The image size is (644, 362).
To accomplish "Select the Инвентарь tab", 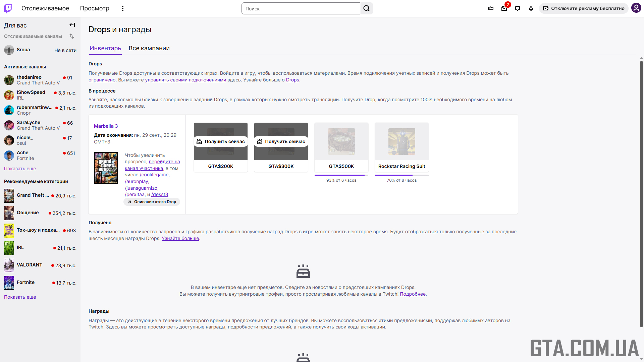I will [105, 48].
